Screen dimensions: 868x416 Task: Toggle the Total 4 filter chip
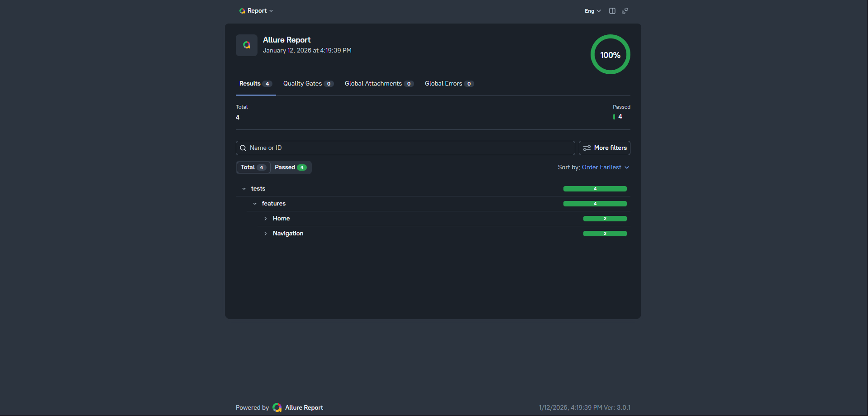pyautogui.click(x=253, y=167)
